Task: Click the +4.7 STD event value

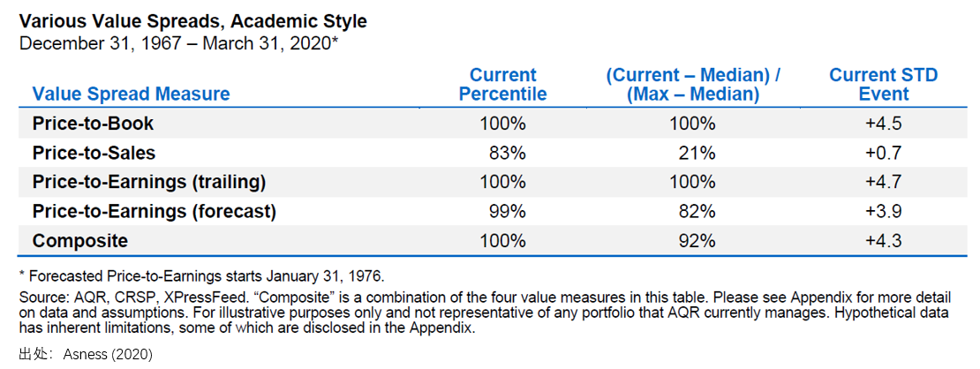Action: (883, 183)
